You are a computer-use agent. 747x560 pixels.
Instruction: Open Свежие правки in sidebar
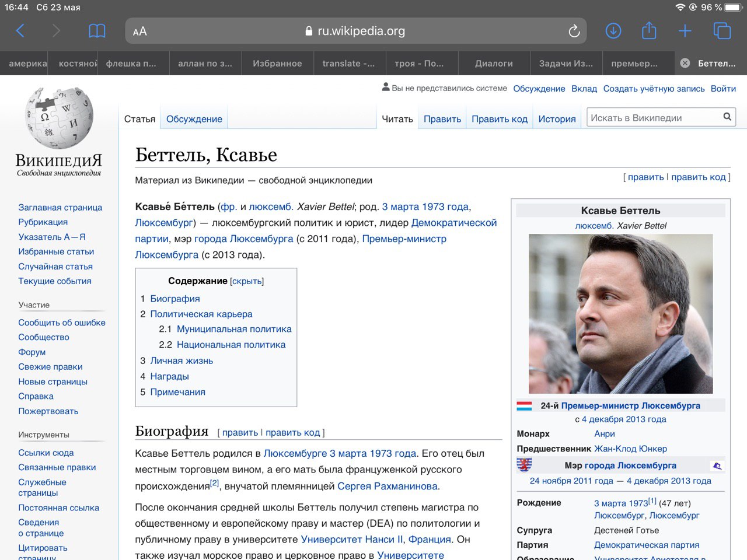[50, 366]
